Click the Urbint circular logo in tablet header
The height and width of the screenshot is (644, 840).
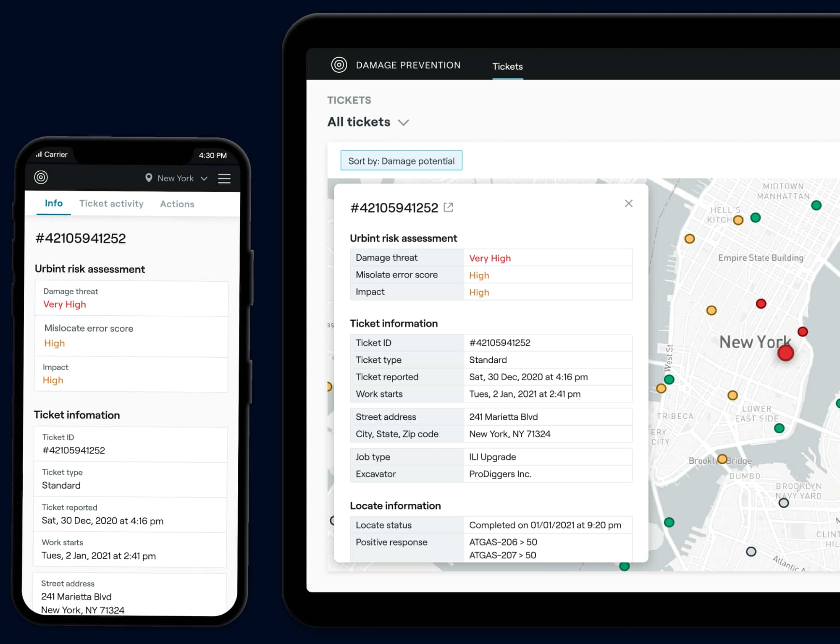coord(338,64)
